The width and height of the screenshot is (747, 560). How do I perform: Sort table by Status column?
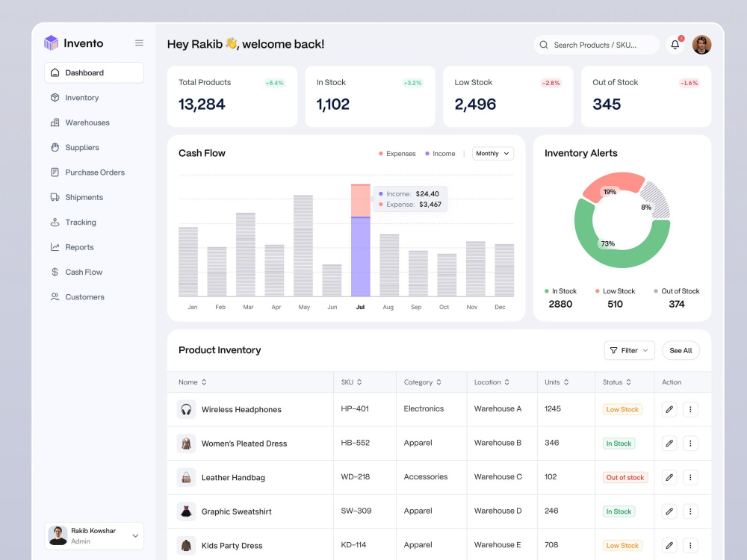pyautogui.click(x=617, y=382)
